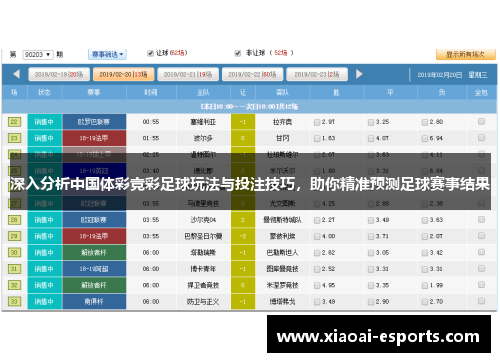Check the 1.63 win odds box in match 23
The image size is (500, 362).
(x=317, y=139)
